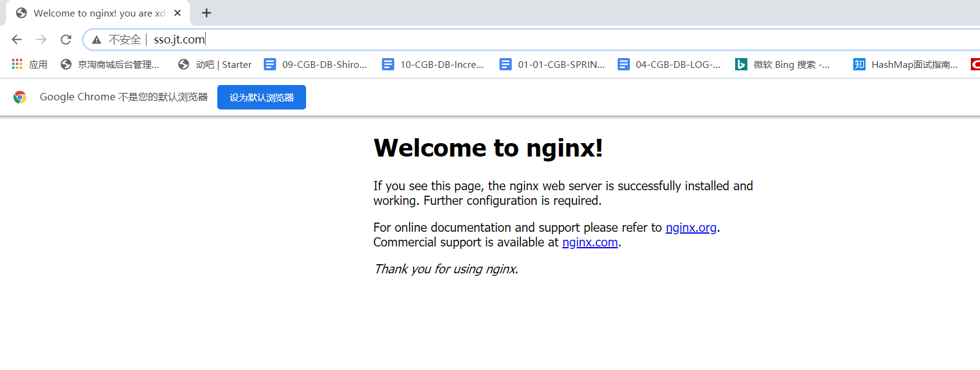Open bookmark 04-CGB-DB-LOG

[669, 64]
